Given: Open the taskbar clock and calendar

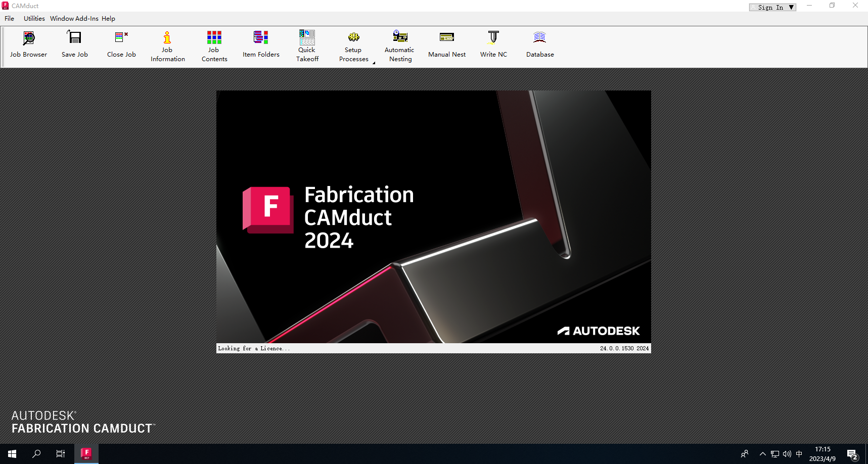Looking at the screenshot, I should [823, 454].
